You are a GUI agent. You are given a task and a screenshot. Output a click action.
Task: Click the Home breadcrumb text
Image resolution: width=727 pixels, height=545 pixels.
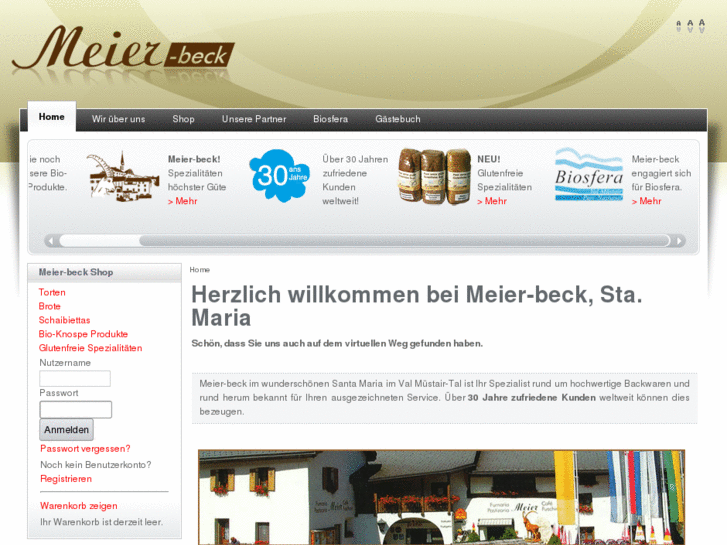pos(199,269)
